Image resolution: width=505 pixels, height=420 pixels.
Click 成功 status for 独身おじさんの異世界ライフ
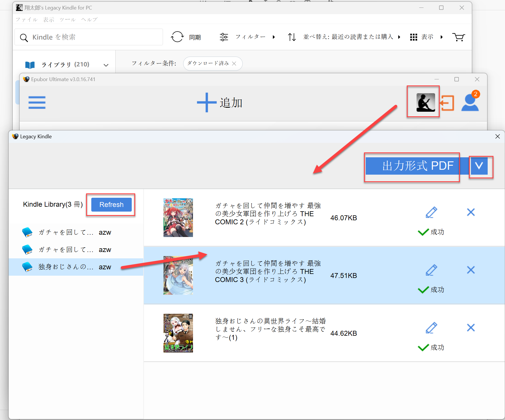431,348
